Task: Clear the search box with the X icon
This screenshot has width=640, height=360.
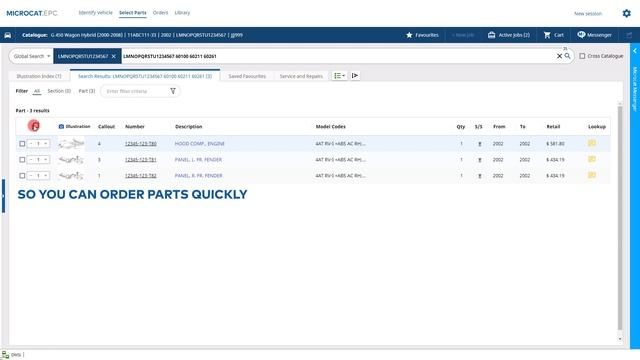Action: pos(559,56)
